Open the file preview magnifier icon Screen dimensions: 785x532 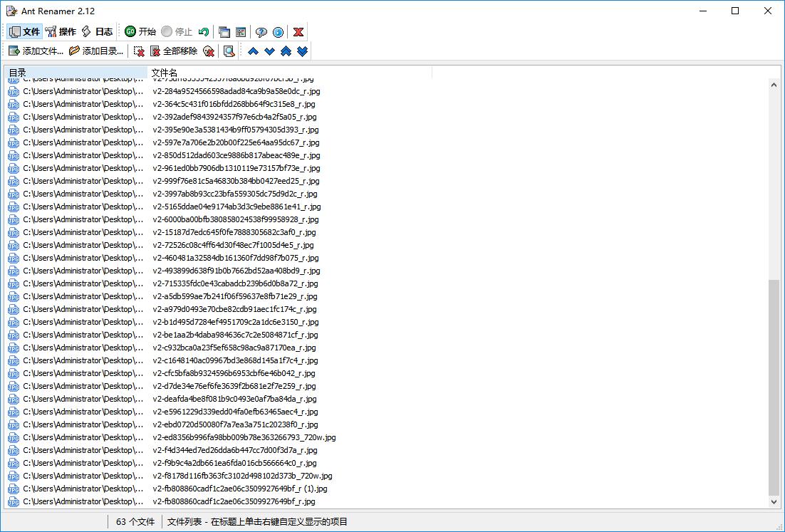click(x=229, y=51)
